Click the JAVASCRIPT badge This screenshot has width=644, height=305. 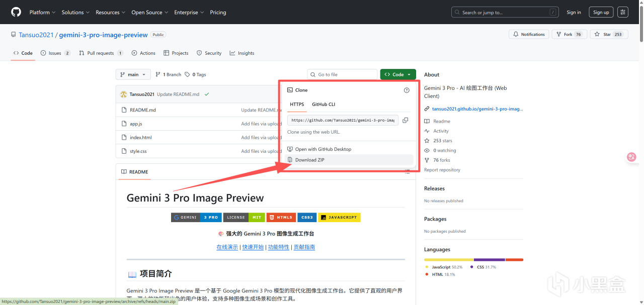pos(339,218)
